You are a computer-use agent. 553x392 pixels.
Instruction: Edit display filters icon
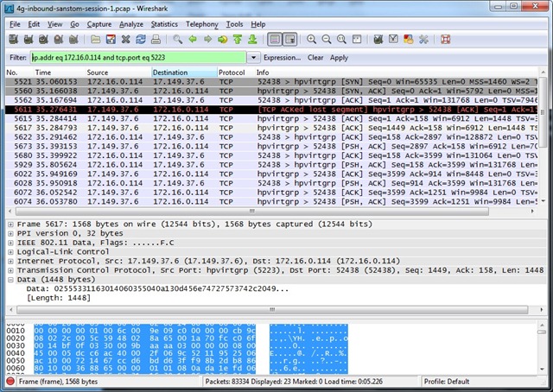(393, 39)
